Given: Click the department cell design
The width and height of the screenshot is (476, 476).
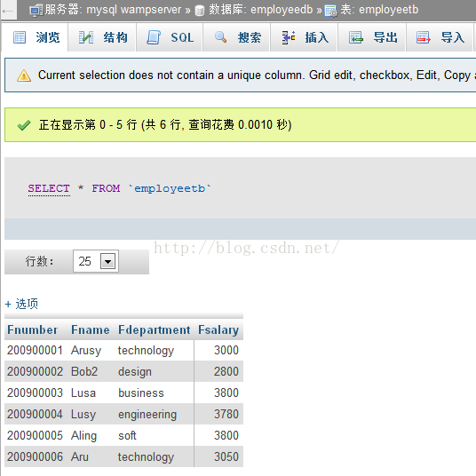Looking at the screenshot, I should 135,371.
